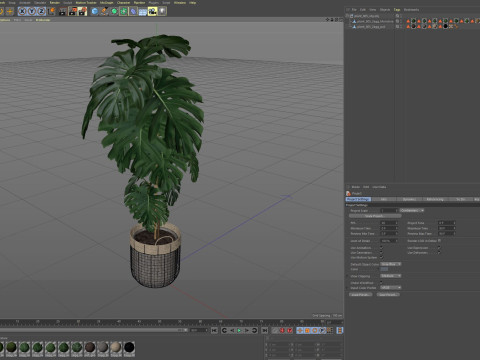Toggle the Use Expression checkbox
The height and width of the screenshot is (360, 480).
pos(439,248)
